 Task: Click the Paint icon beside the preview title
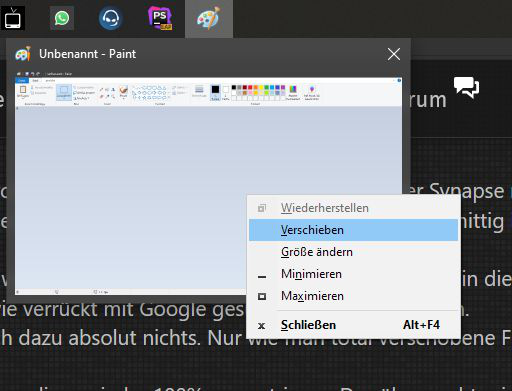pyautogui.click(x=23, y=54)
